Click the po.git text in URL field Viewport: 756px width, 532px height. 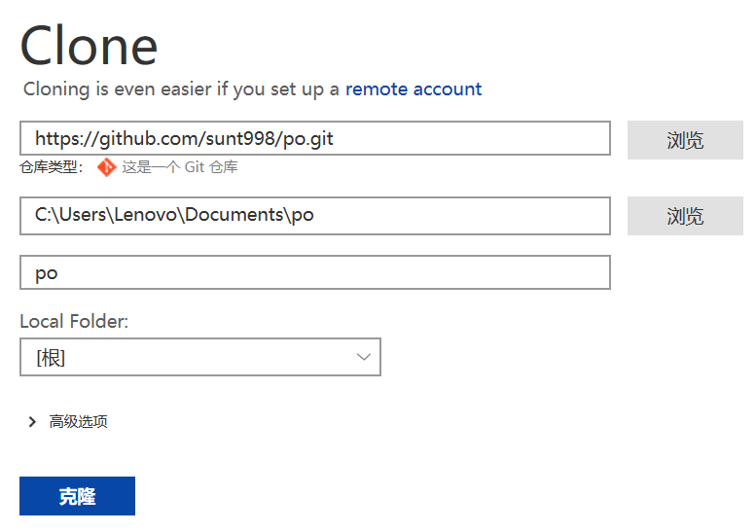[x=307, y=139]
